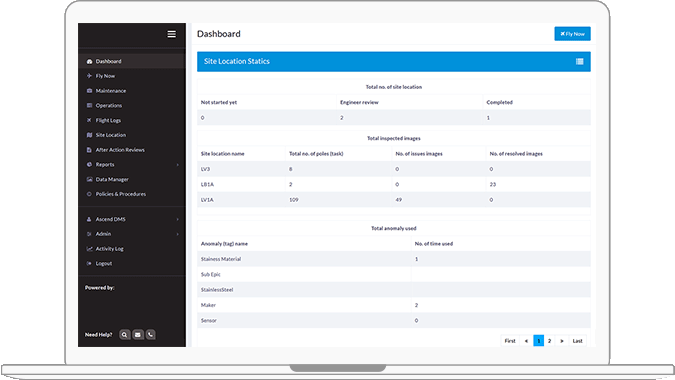The width and height of the screenshot is (675, 380).
Task: Click the Site Location Statics title
Action: [x=237, y=61]
